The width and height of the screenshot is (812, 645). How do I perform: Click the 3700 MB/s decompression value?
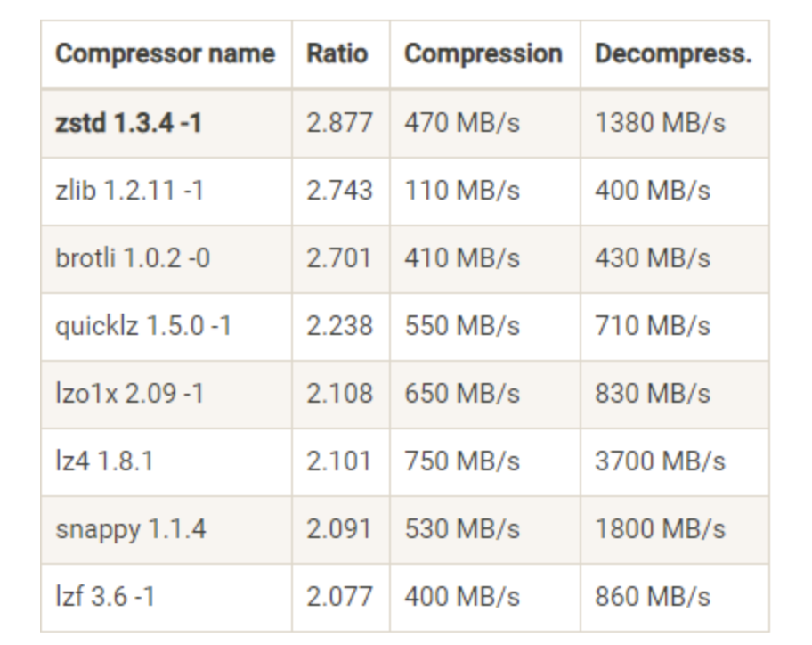[661, 461]
